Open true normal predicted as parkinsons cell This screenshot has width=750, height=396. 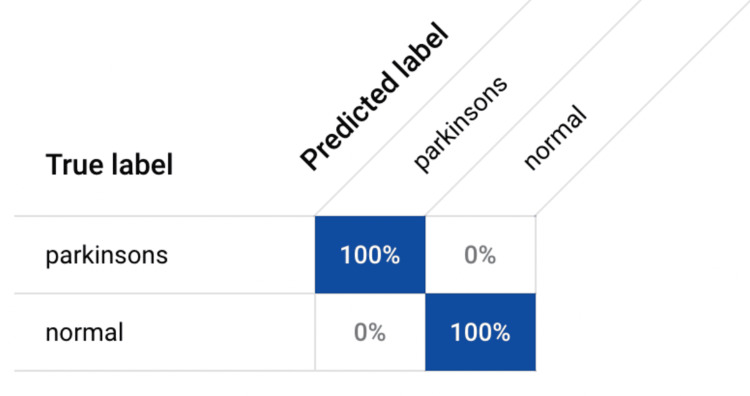point(370,332)
